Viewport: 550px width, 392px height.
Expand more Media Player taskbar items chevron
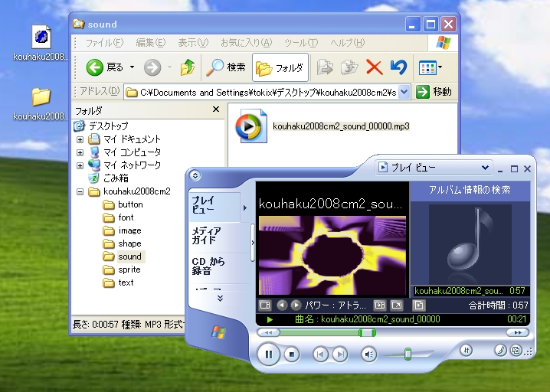tap(220, 299)
